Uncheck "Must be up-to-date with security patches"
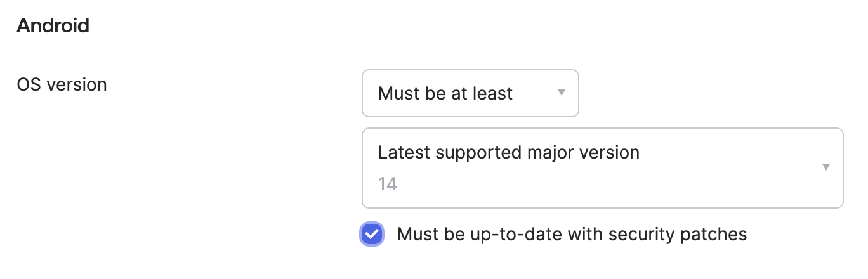868x279 pixels. click(372, 235)
